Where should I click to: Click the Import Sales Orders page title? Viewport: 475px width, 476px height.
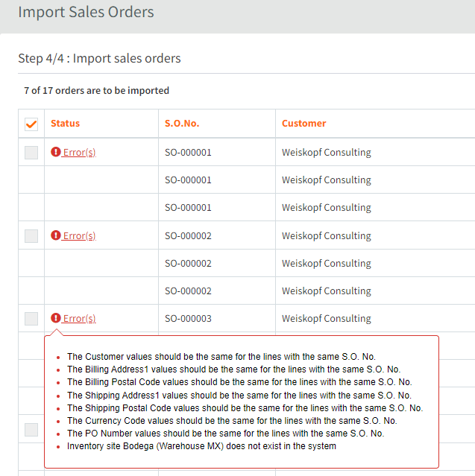pos(86,12)
